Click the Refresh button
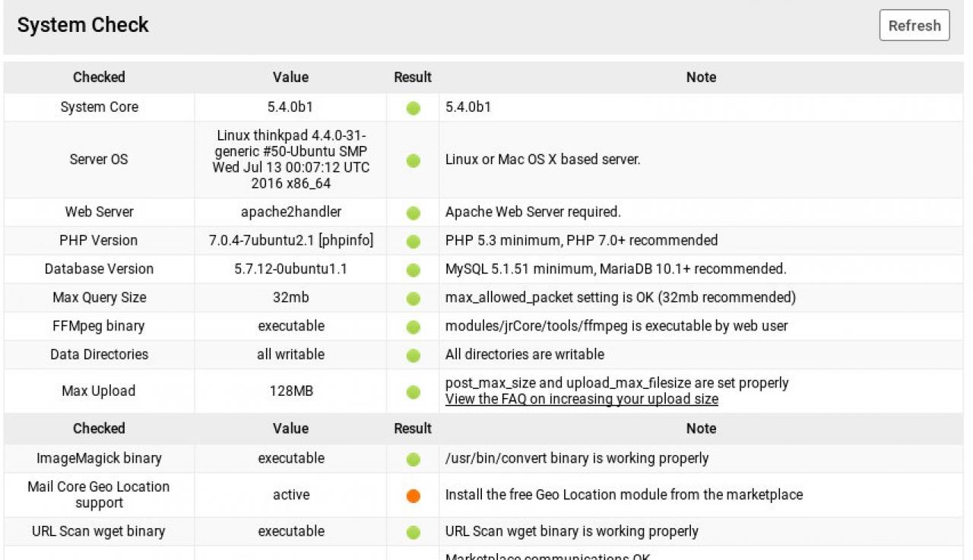The image size is (973, 560). point(914,25)
